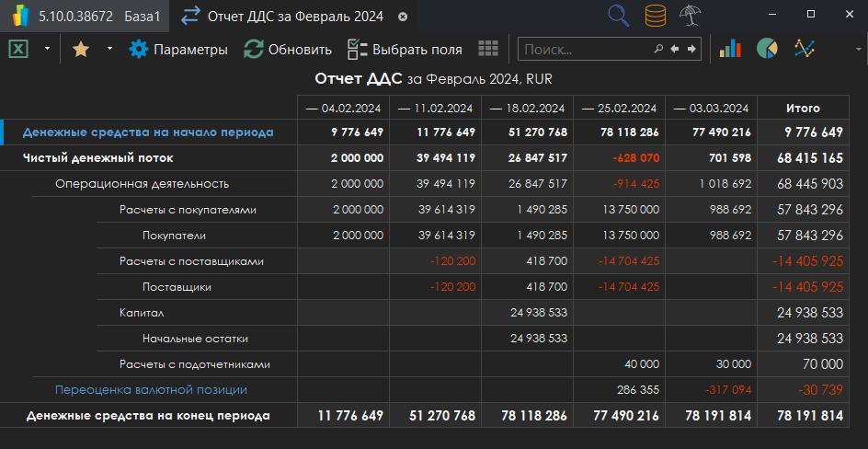The height and width of the screenshot is (449, 868).
Task: Click the Excel export icon
Action: tap(17, 50)
